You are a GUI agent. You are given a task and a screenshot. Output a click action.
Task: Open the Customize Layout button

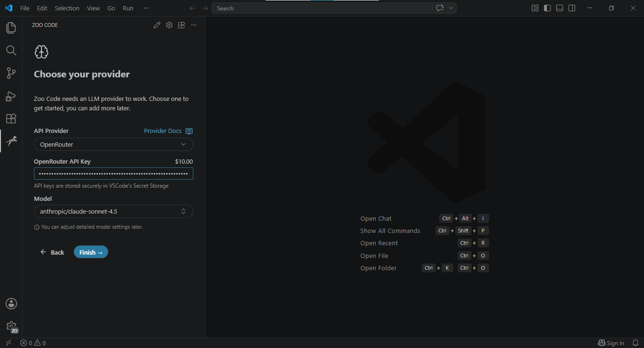coord(535,8)
